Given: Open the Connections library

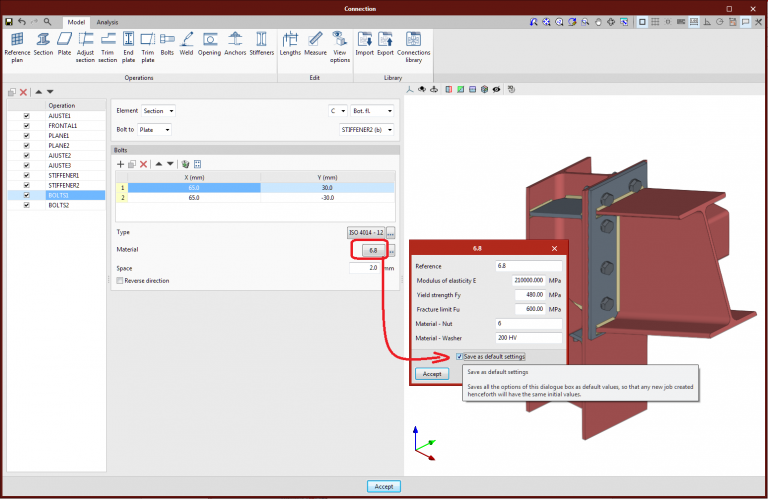Looking at the screenshot, I should click(x=413, y=47).
